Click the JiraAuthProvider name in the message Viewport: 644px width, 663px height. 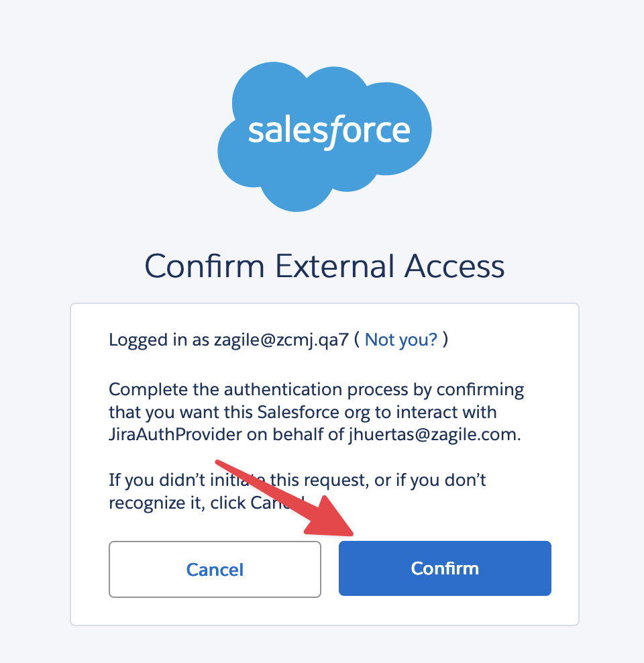pyautogui.click(x=174, y=434)
